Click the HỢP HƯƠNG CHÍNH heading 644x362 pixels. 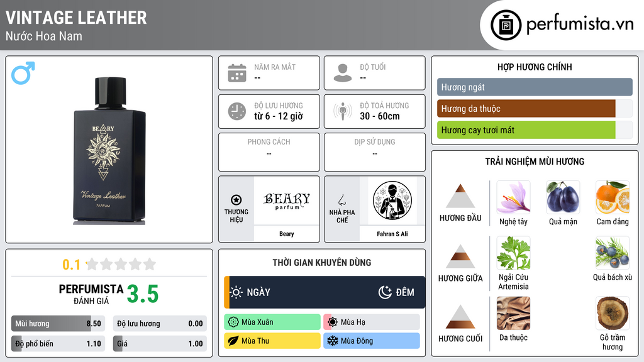click(535, 67)
